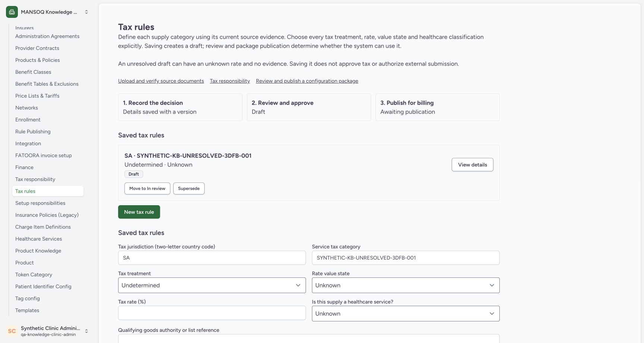Click the Supersede button
This screenshot has height=343, width=644.
[189, 188]
